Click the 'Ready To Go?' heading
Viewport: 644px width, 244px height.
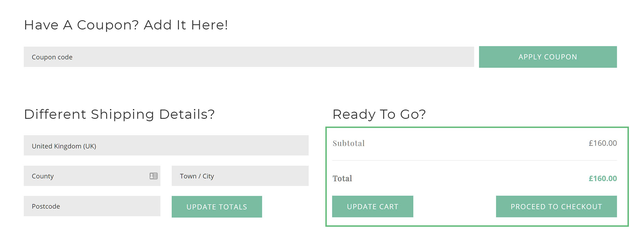[379, 114]
